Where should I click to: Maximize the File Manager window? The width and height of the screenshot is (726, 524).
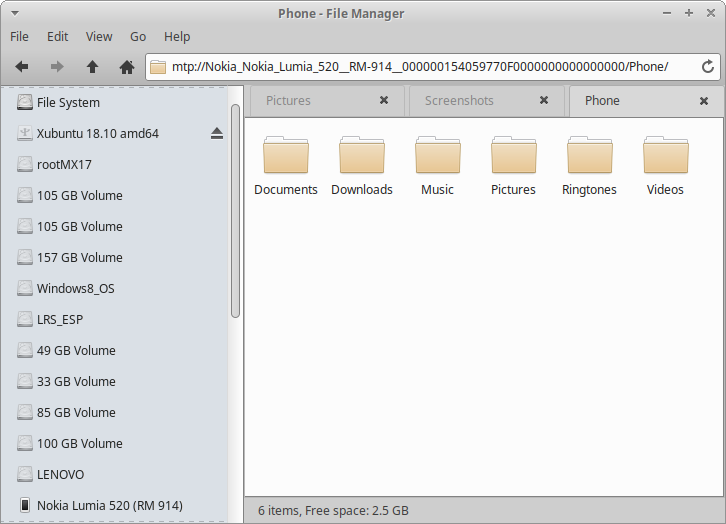689,13
